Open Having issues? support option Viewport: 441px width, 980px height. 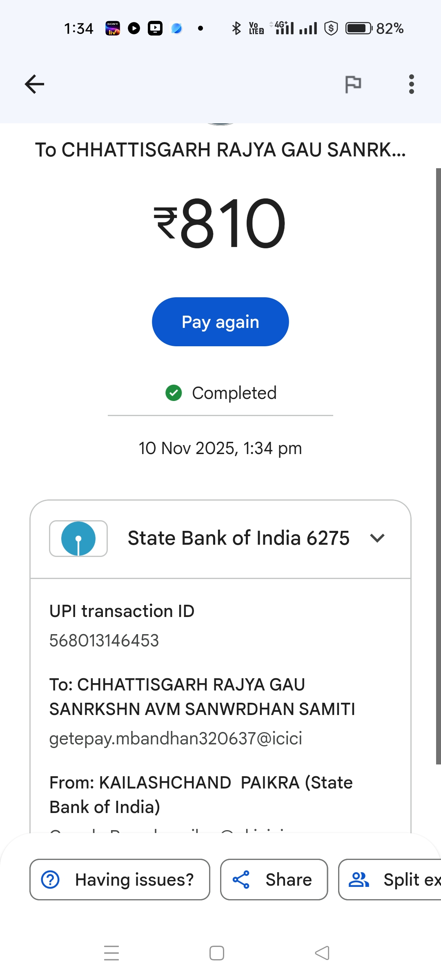pyautogui.click(x=134, y=880)
